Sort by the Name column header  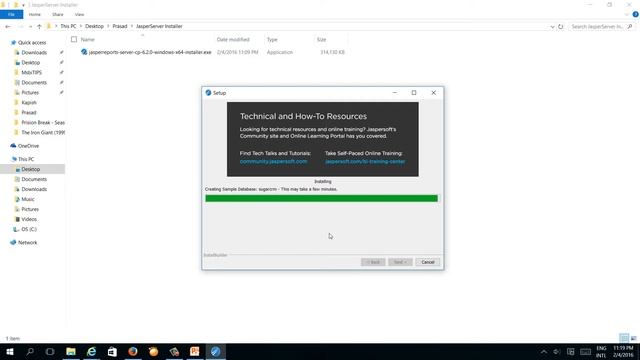[x=88, y=40]
